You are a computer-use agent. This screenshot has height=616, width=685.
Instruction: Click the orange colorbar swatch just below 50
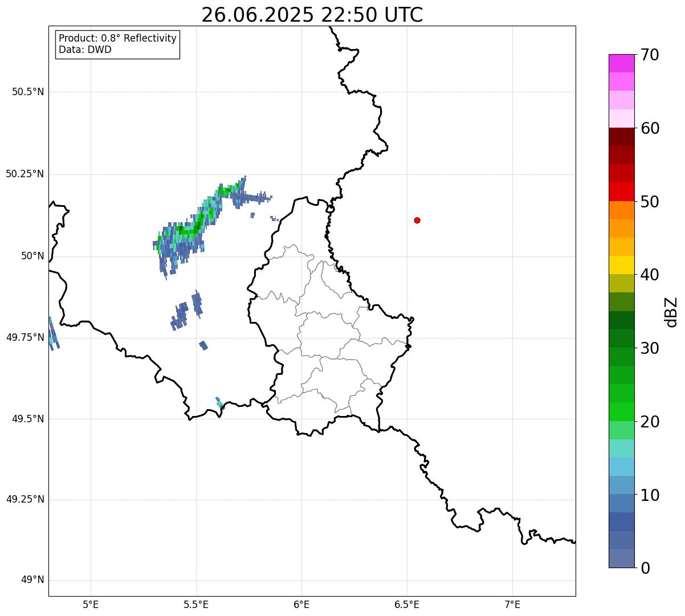click(621, 210)
